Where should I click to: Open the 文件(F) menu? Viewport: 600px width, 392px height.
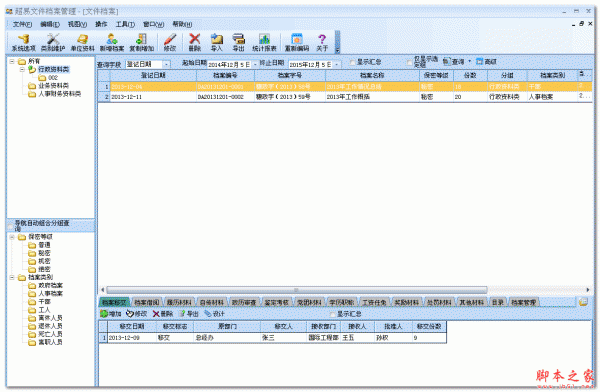pyautogui.click(x=22, y=24)
